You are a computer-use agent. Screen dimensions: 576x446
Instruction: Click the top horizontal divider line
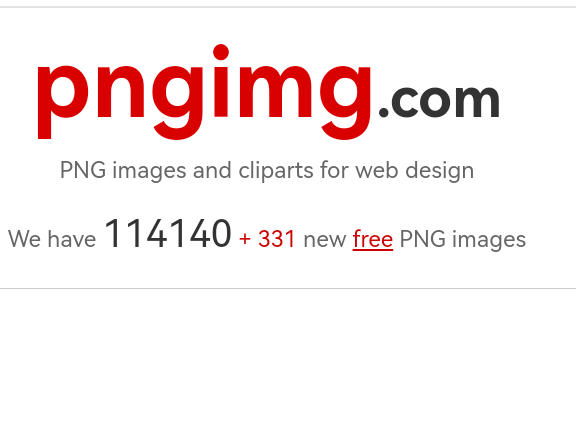pos(288,7)
